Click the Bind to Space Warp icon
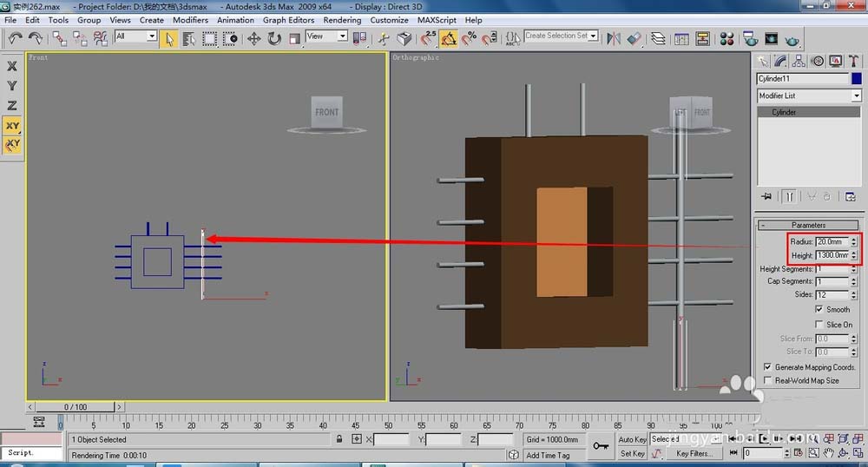 click(x=100, y=38)
